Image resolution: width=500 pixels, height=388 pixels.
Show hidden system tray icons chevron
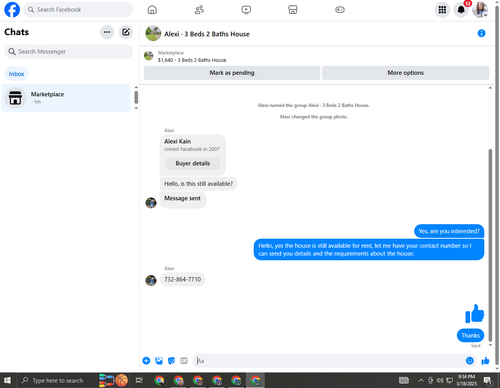click(421, 380)
